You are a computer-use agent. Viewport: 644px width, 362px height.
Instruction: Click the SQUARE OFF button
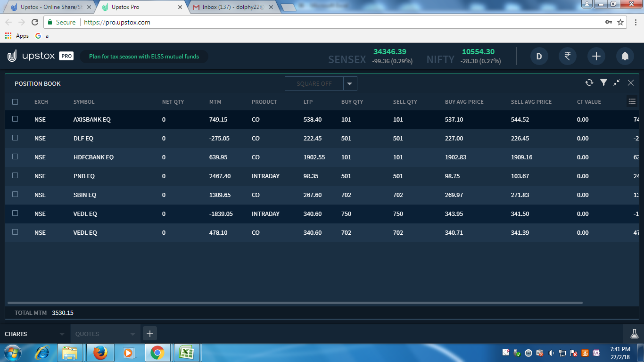coord(314,83)
